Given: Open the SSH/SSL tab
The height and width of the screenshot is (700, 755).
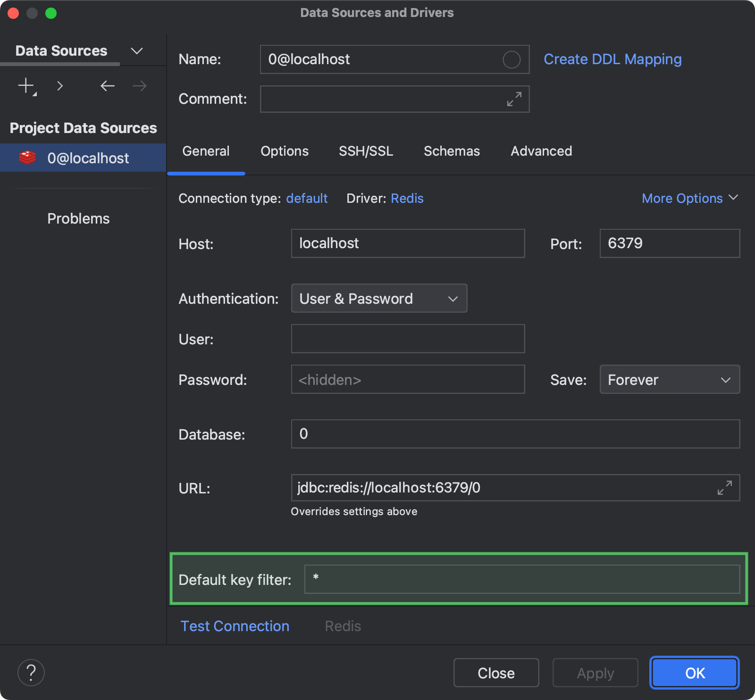Looking at the screenshot, I should (366, 151).
